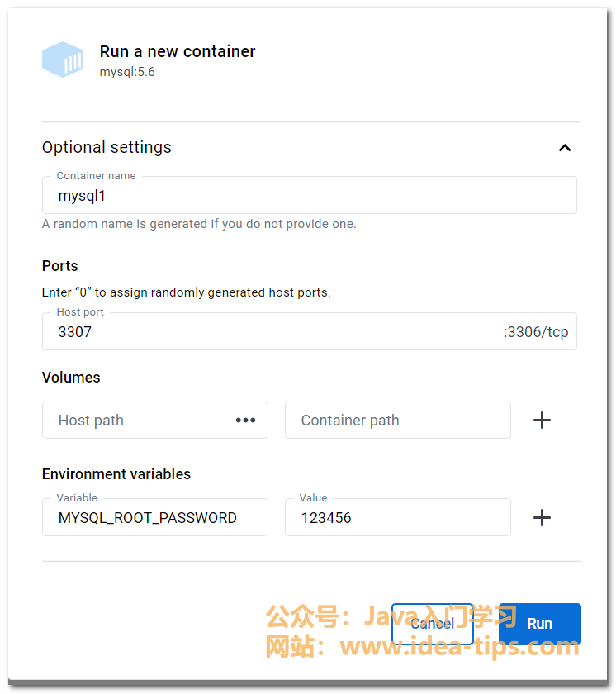Click the "Run a new container" title
Viewport: 616px width, 694px height.
click(178, 51)
